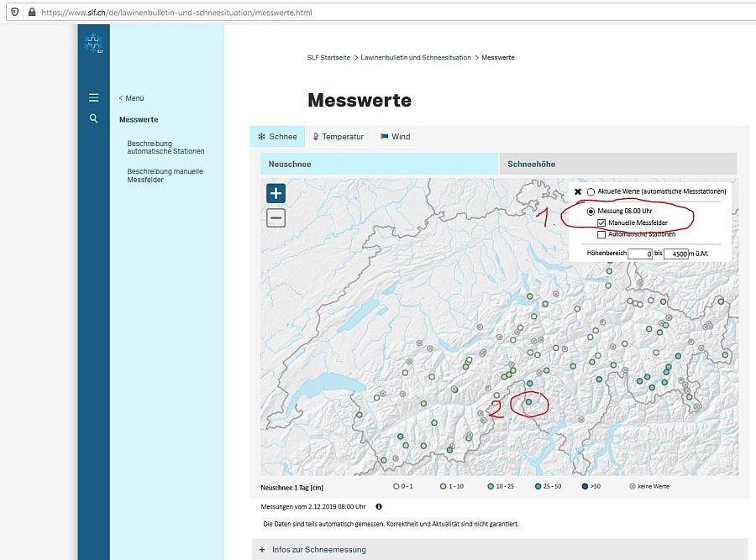Select Messung 08:00 Uhr radio button

tap(591, 211)
